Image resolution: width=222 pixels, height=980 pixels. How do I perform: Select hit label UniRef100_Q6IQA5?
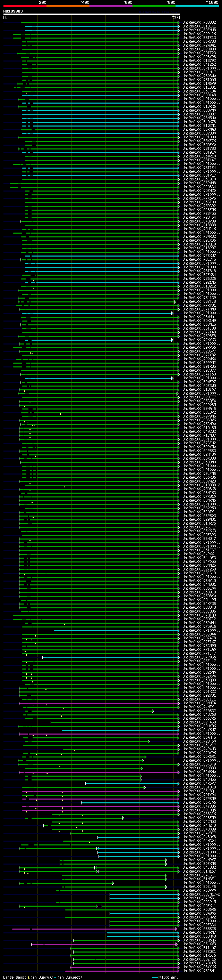pos(199,80)
